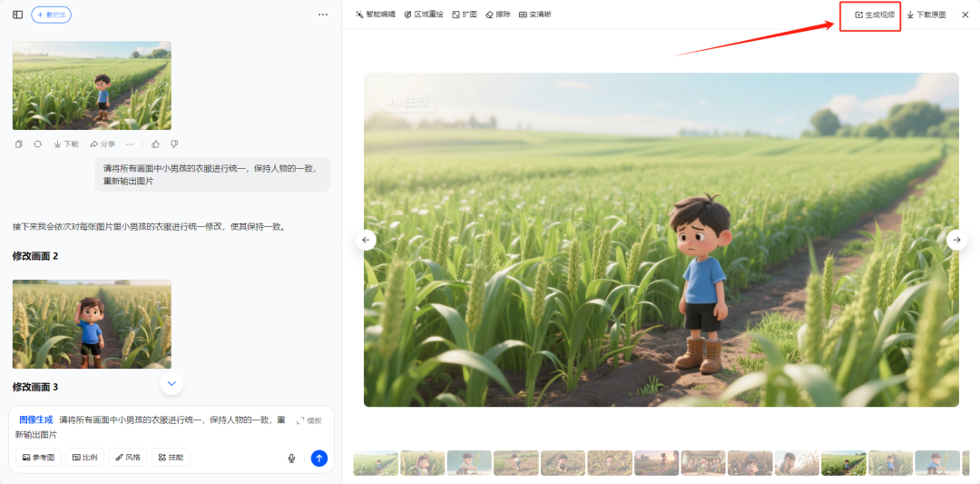Click the 参考图 reference image button
This screenshot has height=484, width=980.
pos(38,457)
